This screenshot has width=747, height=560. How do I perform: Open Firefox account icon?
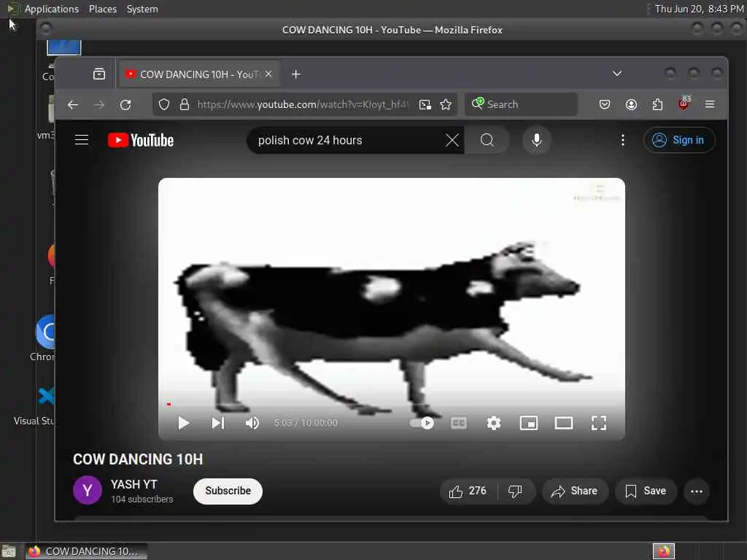pos(631,104)
